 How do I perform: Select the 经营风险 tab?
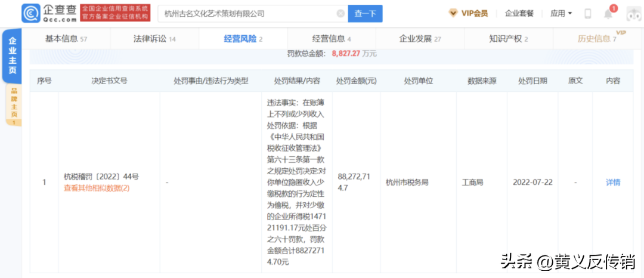coord(243,39)
